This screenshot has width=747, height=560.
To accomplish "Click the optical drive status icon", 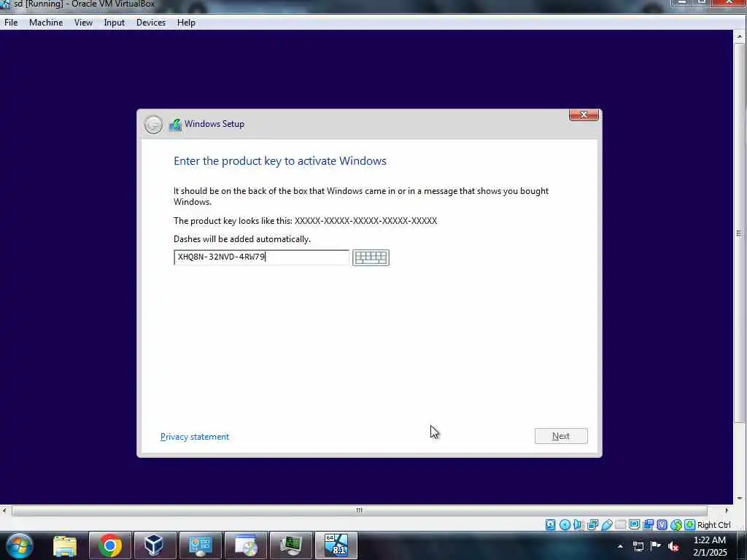I will (x=565, y=525).
